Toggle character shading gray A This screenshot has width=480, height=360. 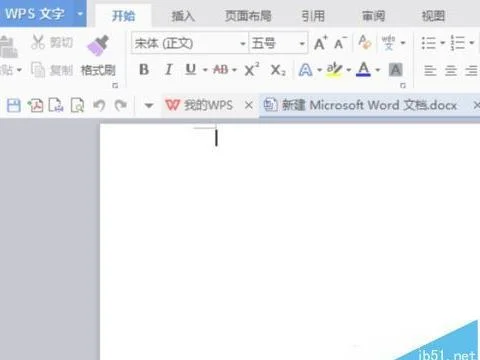[395, 70]
